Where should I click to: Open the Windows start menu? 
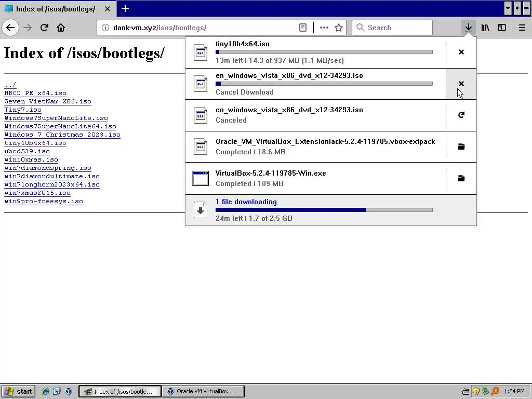tap(18, 391)
